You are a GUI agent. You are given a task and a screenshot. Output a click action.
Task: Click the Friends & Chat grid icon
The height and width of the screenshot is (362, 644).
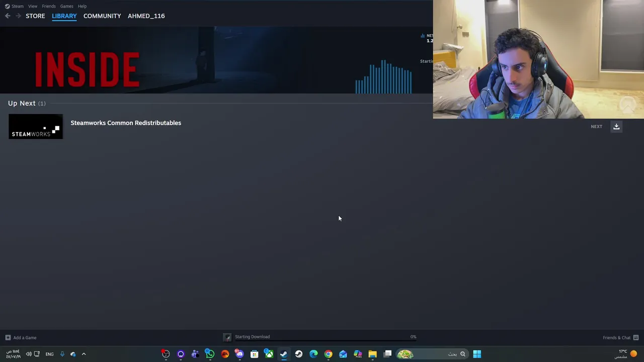click(636, 337)
